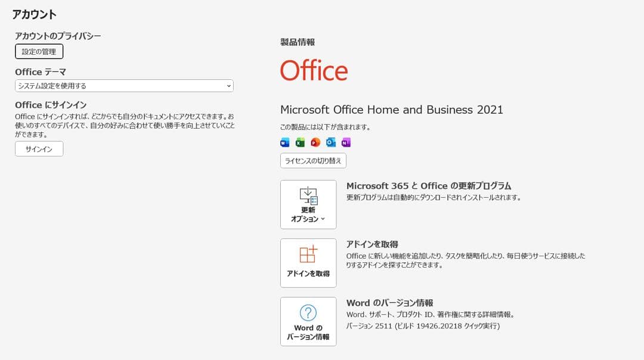The image size is (644, 360).
Task: Click the red Office logo
Action: pos(314,70)
